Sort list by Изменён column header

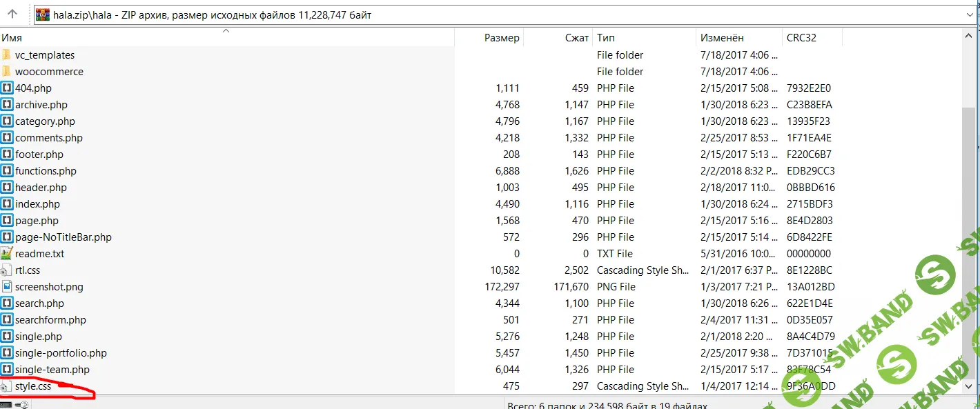point(721,38)
